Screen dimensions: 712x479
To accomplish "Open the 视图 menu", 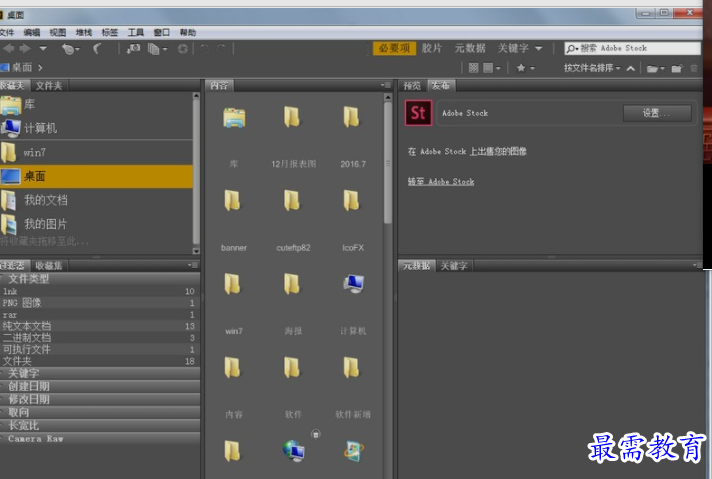I will tap(58, 33).
